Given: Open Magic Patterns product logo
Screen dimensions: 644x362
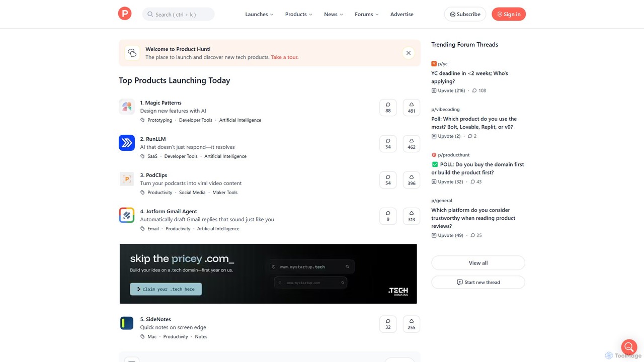Looking at the screenshot, I should tap(127, 107).
